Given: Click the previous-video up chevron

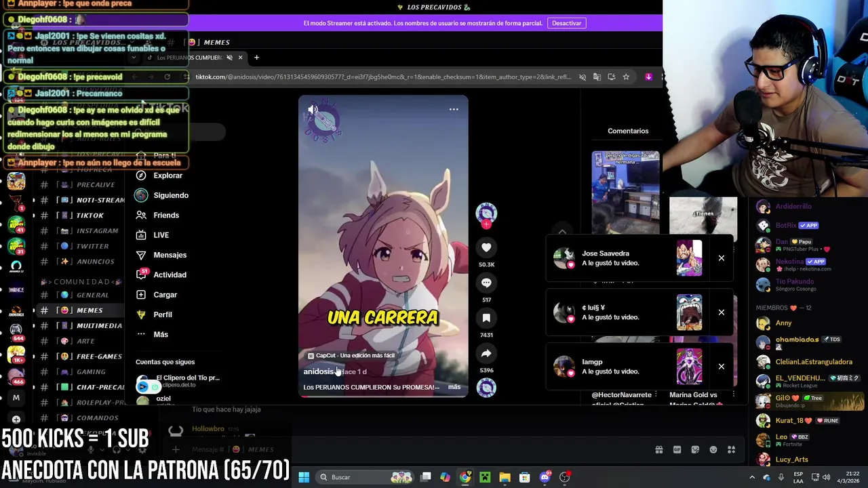Looking at the screenshot, I should pyautogui.click(x=562, y=232).
